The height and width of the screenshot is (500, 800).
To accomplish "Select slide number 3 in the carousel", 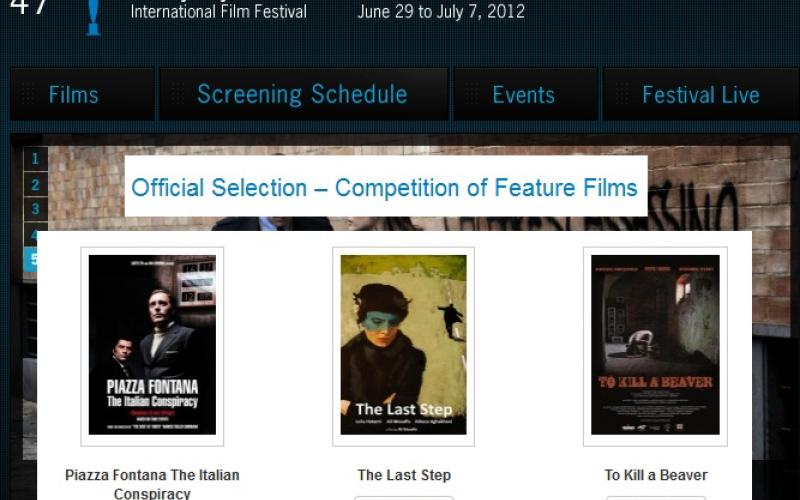I will tap(35, 209).
